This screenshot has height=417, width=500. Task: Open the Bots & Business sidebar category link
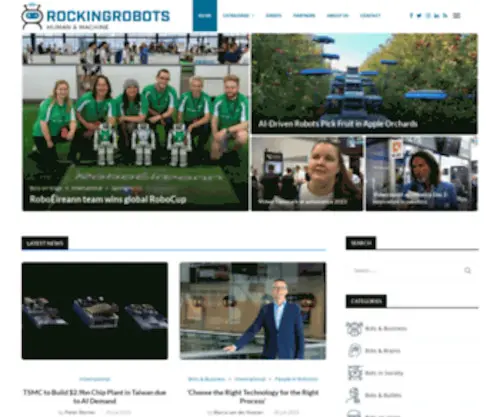coord(386,329)
